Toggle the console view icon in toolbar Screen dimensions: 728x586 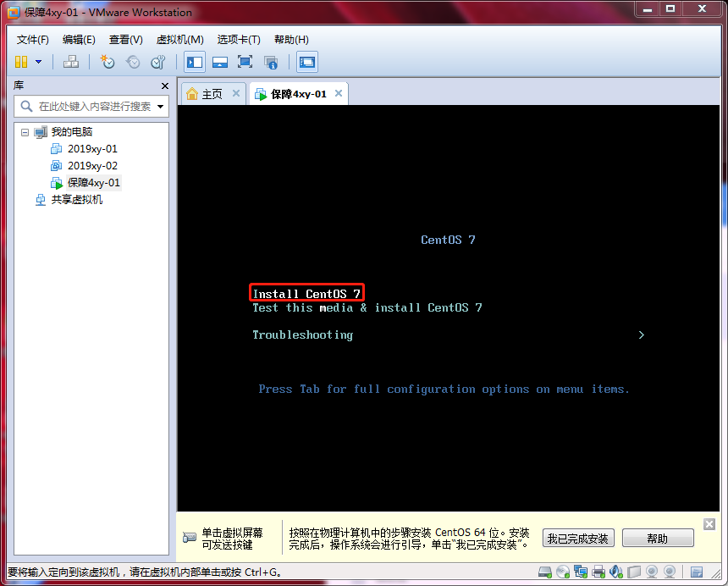point(307,62)
